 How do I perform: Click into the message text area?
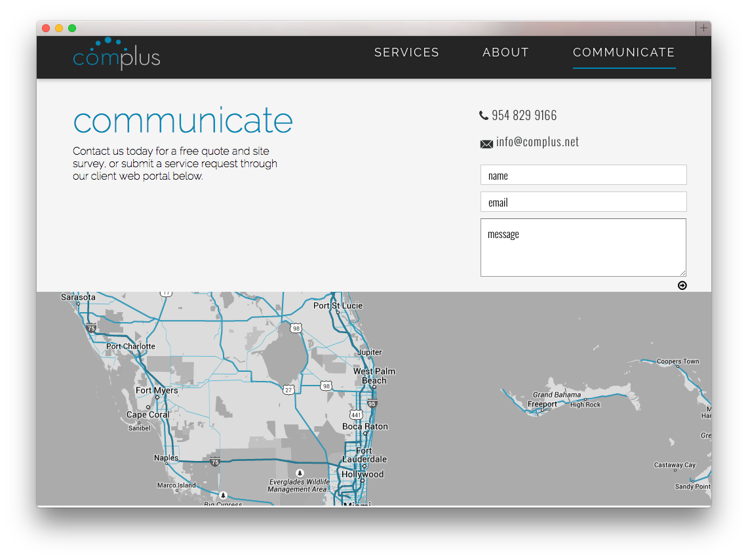click(583, 248)
